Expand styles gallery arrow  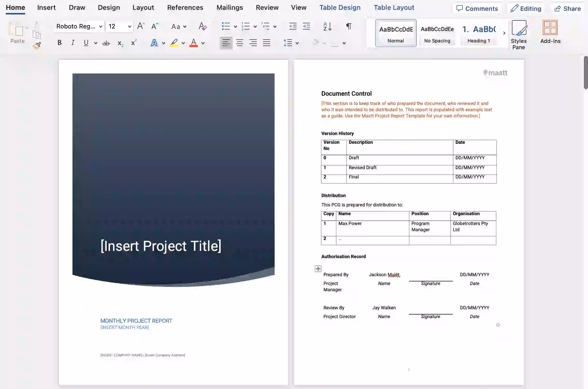coord(504,33)
